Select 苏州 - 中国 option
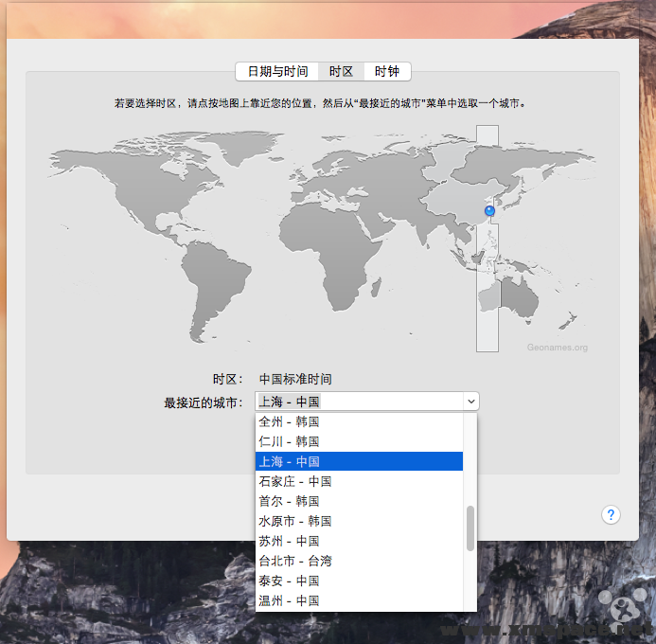This screenshot has height=644, width=656. coord(359,541)
